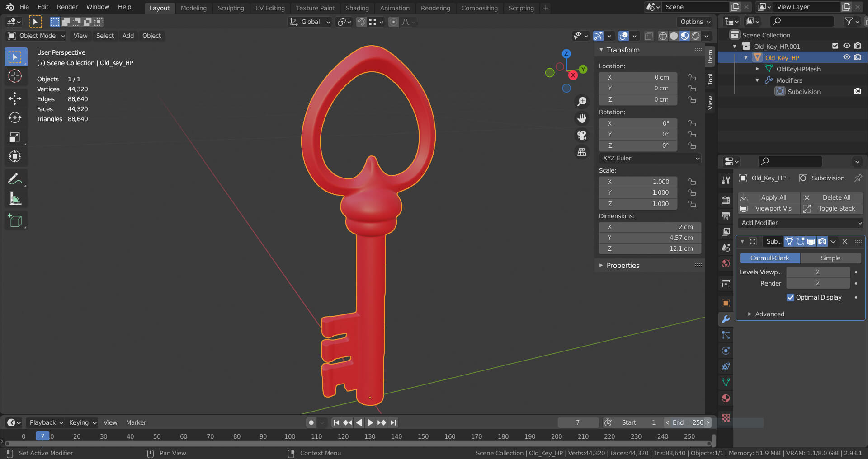Play the animation in timeline
This screenshot has width=868, height=459.
[370, 422]
